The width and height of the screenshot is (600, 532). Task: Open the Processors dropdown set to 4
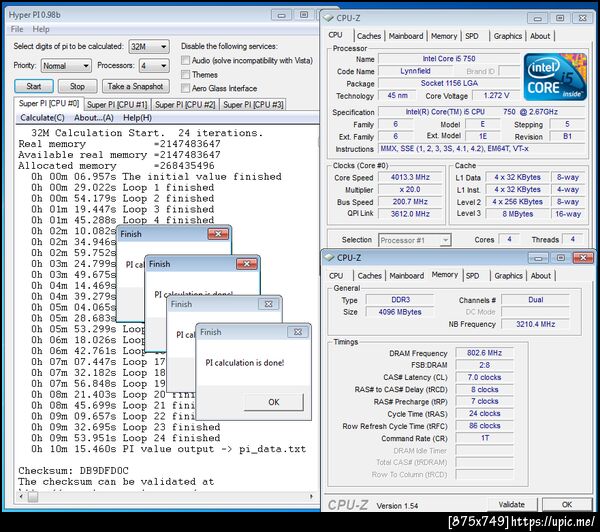(x=154, y=66)
